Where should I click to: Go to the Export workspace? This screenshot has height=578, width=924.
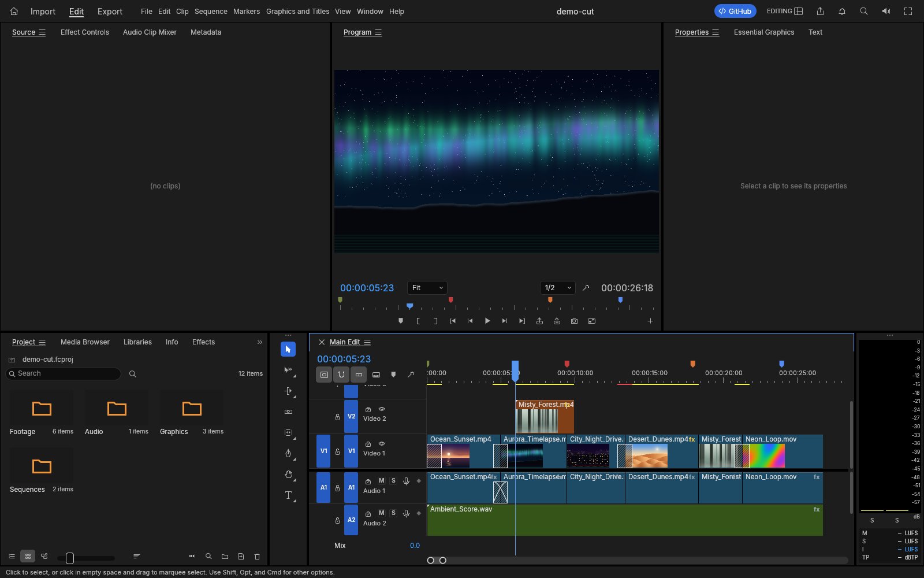(x=110, y=11)
